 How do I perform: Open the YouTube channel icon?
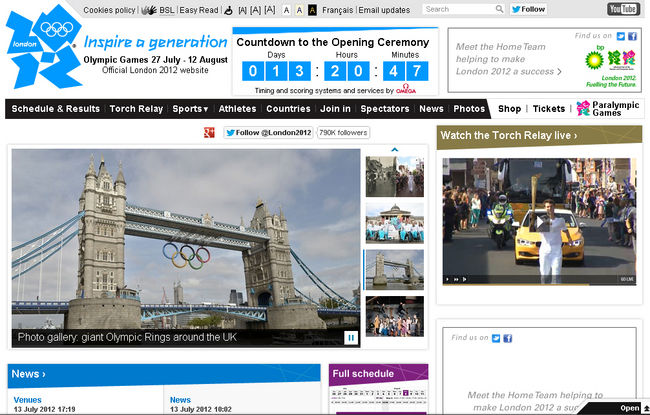[x=623, y=9]
